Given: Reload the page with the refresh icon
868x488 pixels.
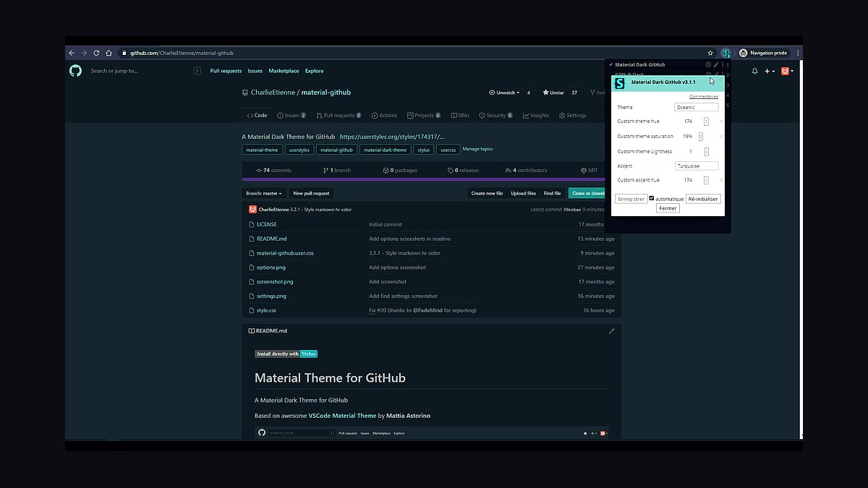Looking at the screenshot, I should 96,53.
